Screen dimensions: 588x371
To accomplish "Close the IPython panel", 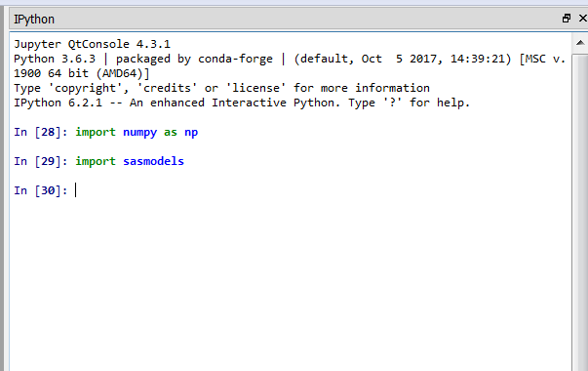I will [x=583, y=18].
